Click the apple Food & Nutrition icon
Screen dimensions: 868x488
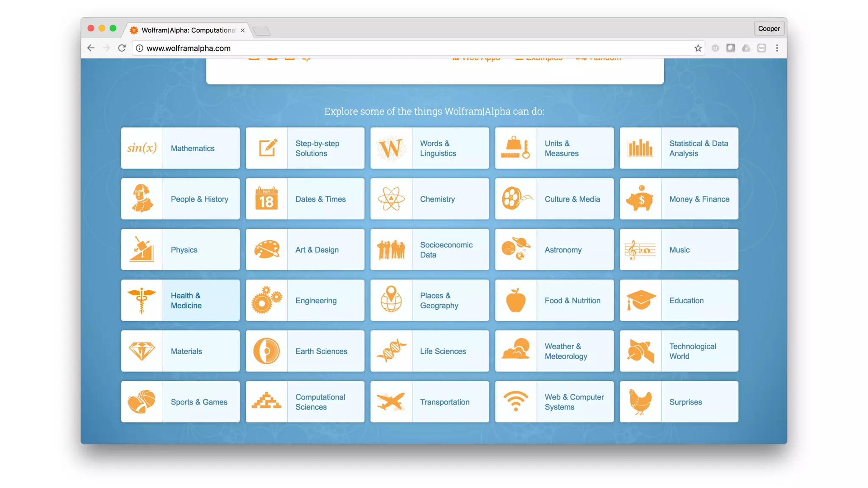[x=516, y=300]
